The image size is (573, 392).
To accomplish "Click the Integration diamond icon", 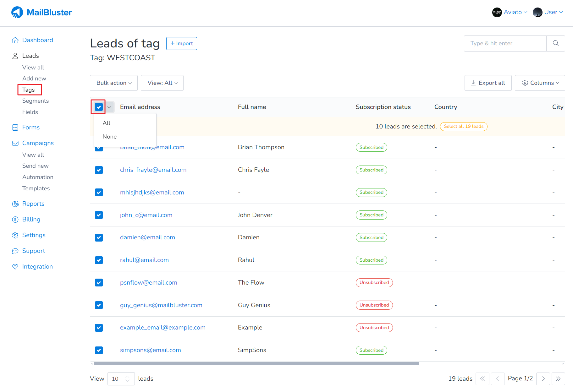I will pos(15,267).
